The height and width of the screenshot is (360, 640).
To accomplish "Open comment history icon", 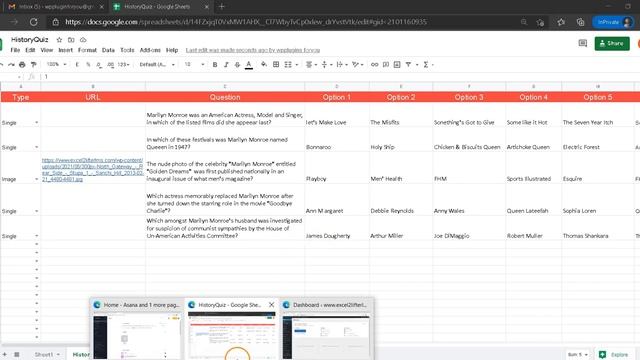I will point(582,43).
